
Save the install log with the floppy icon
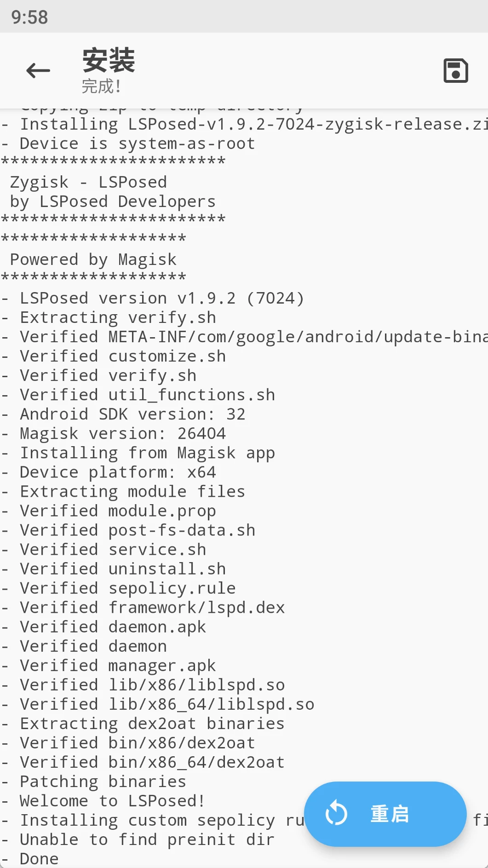(455, 70)
